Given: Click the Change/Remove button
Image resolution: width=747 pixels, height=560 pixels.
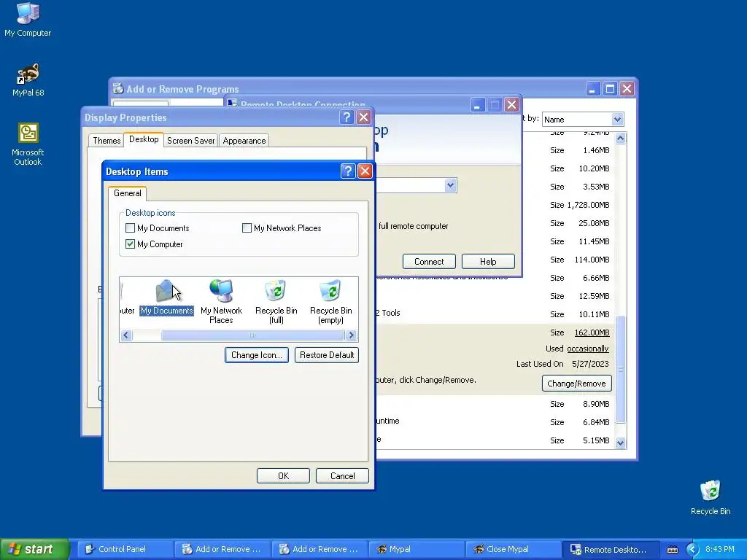Looking at the screenshot, I should click(576, 384).
